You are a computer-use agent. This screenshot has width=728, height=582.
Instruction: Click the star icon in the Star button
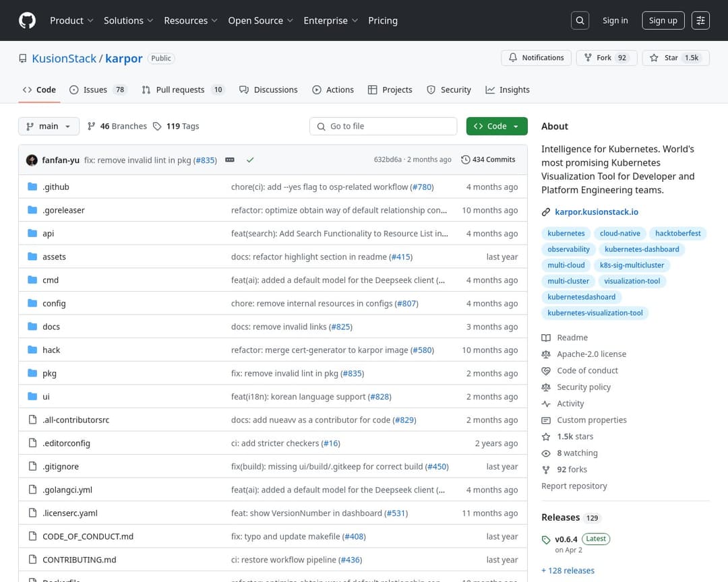pos(654,57)
